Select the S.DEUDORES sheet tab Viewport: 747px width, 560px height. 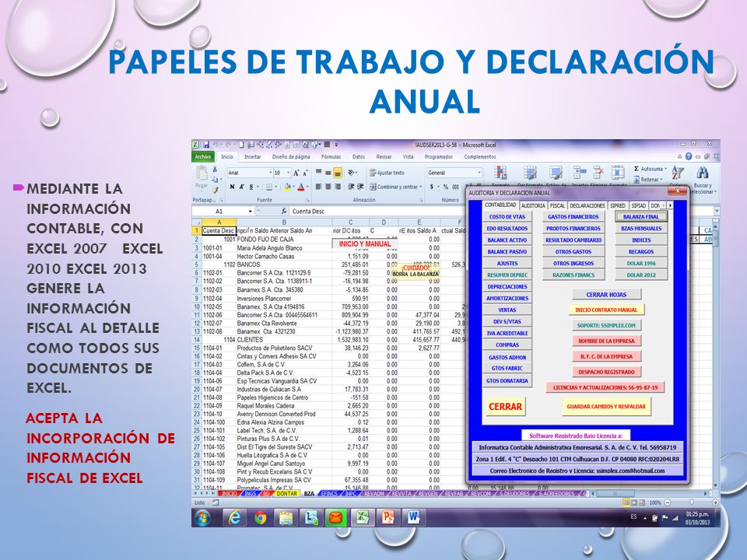514,494
